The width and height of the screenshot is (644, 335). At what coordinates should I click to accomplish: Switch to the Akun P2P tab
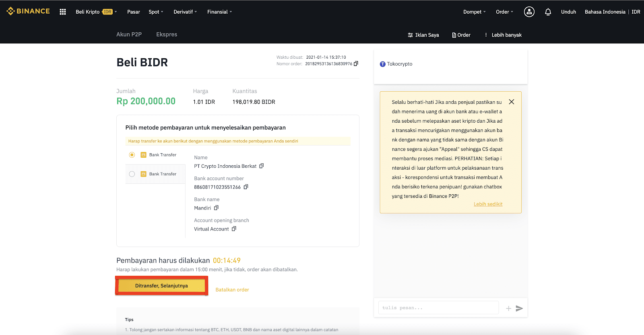[x=129, y=34]
